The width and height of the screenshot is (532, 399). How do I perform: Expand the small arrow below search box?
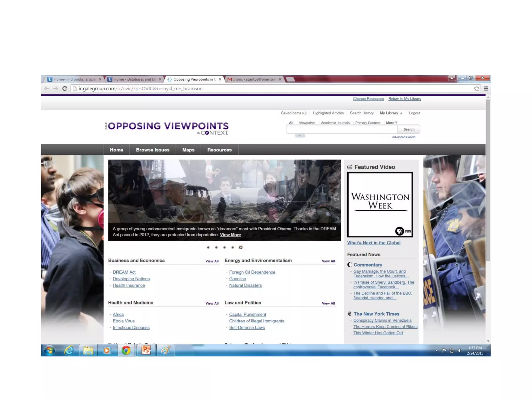(x=300, y=136)
